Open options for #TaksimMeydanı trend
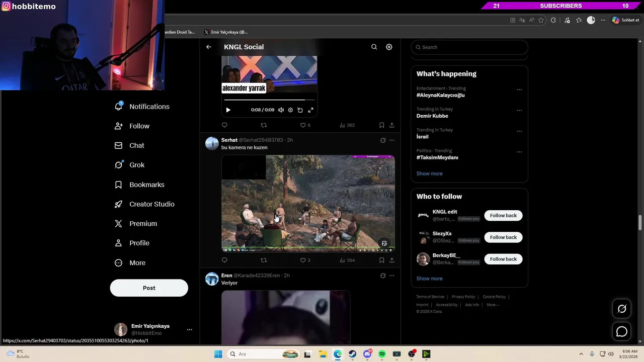Screen dimensions: 644x362 coord(519,152)
